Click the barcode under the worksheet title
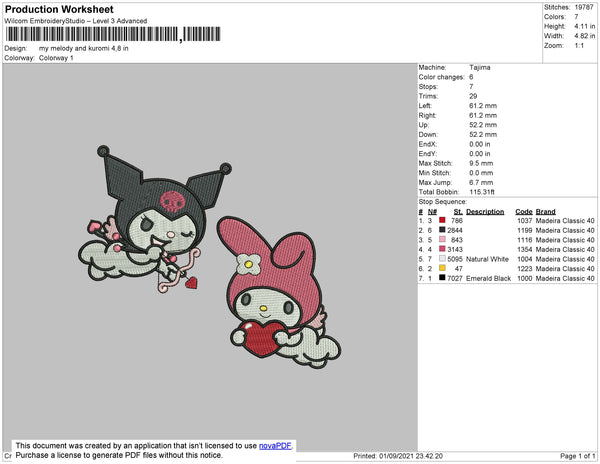600x464 pixels. point(113,34)
